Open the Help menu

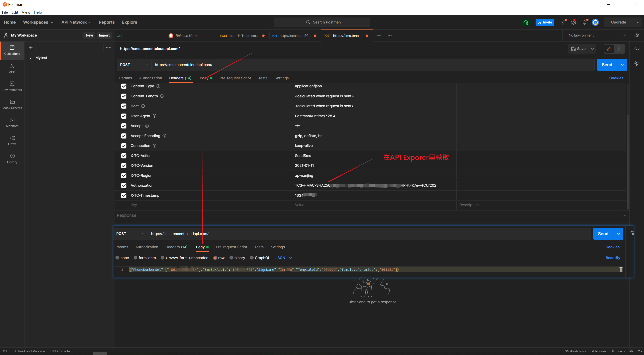(x=38, y=12)
